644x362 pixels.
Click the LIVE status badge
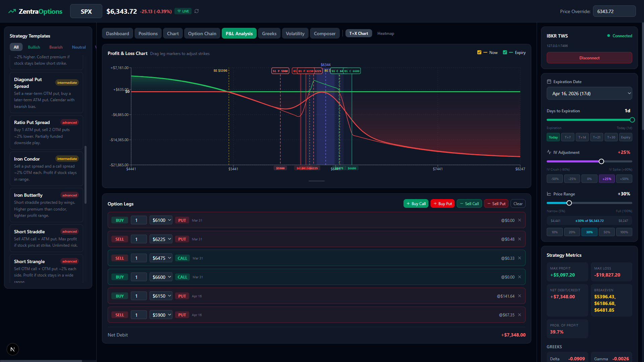tap(183, 11)
